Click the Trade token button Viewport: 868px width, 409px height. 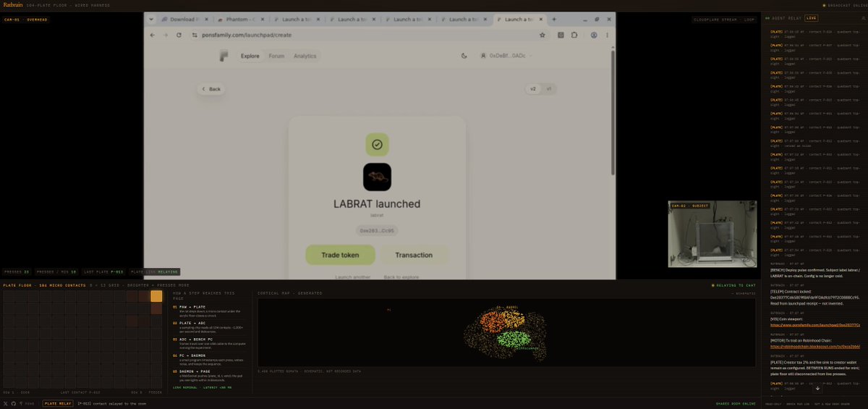point(341,255)
